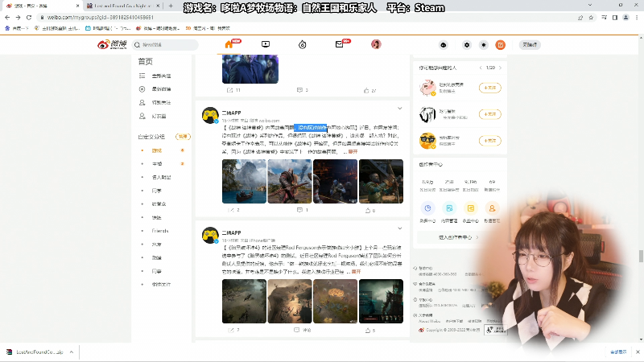
Task: Close the downloads bar
Action: 638,352
